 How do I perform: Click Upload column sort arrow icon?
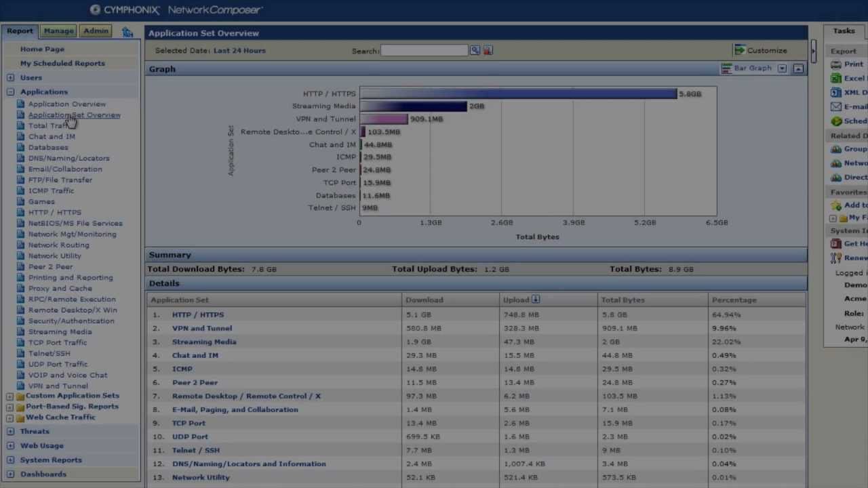coord(536,300)
